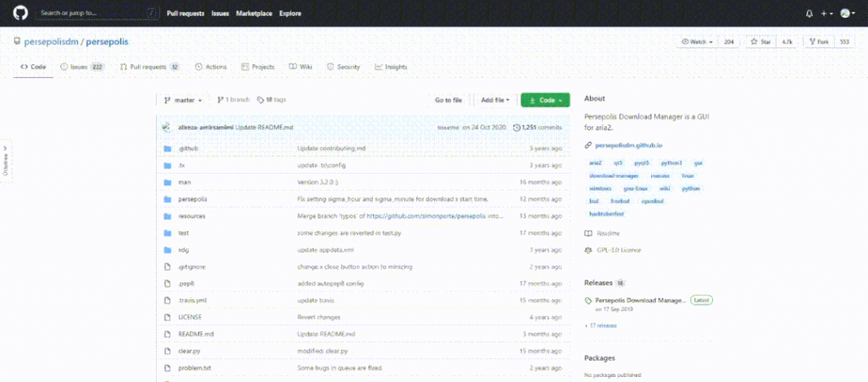The image size is (868, 382).
Task: Fork the repository
Action: 818,42
